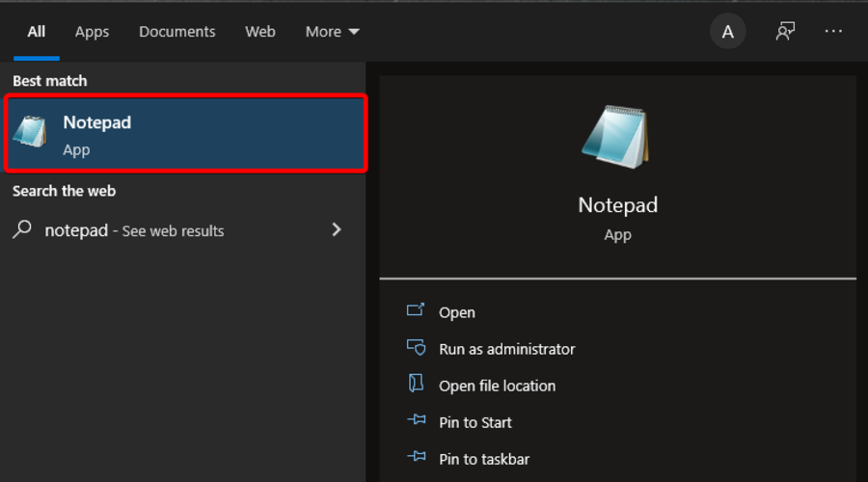
Task: Select the All tab
Action: coord(37,32)
